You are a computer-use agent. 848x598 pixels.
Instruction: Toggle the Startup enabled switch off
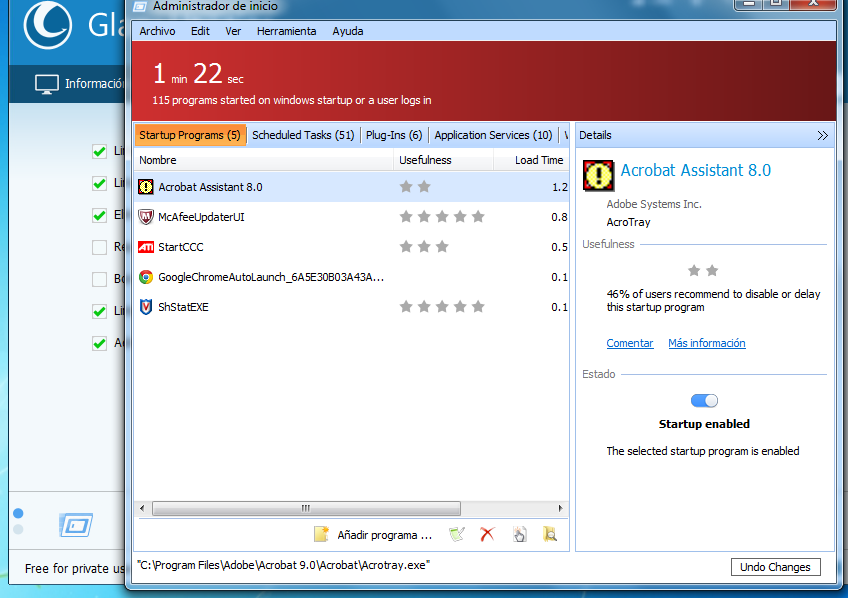coord(704,400)
